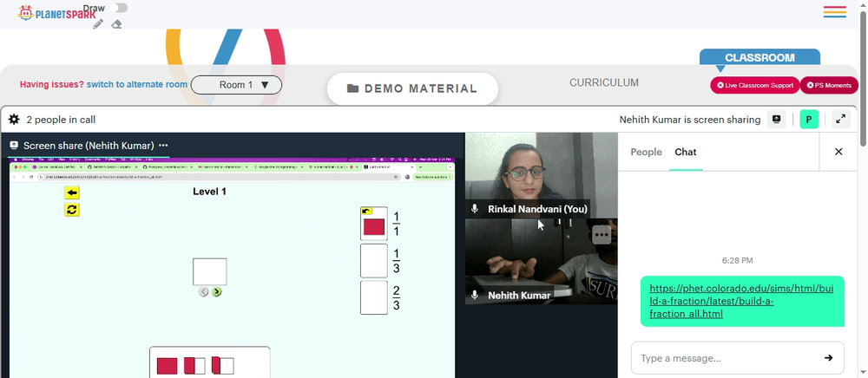Click the green P participant avatar
The height and width of the screenshot is (378, 868).
[809, 120]
